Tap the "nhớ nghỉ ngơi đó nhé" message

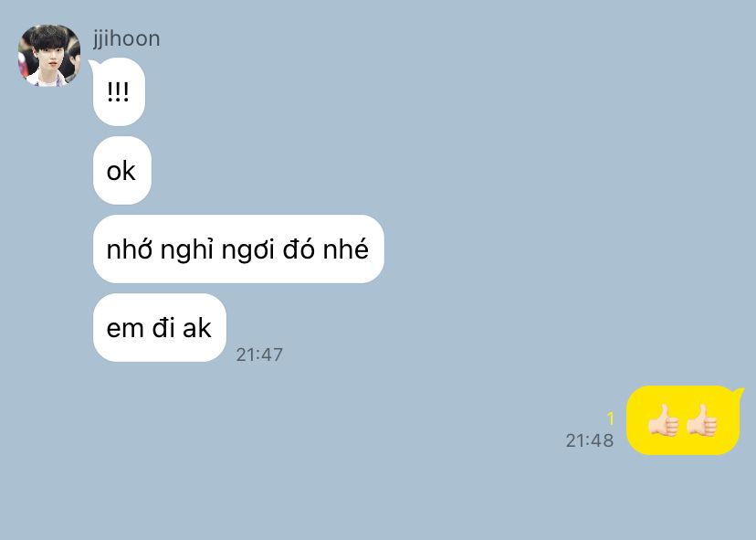(238, 249)
